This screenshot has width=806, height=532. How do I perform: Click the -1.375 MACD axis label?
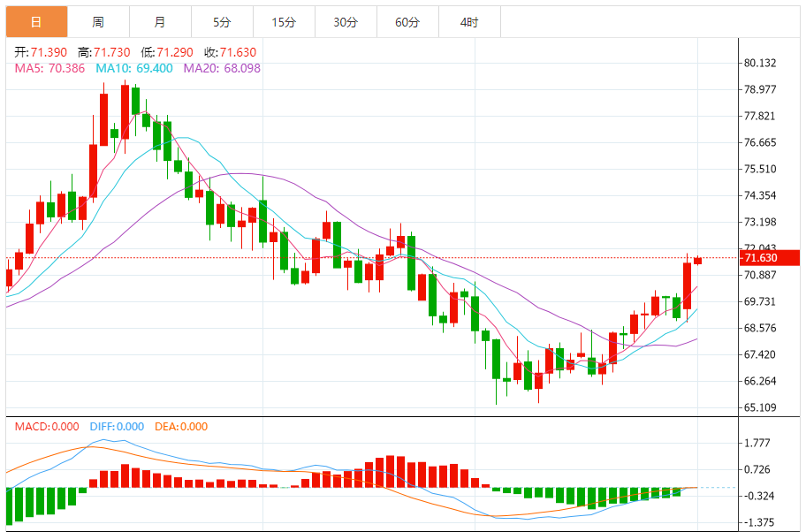pyautogui.click(x=760, y=523)
